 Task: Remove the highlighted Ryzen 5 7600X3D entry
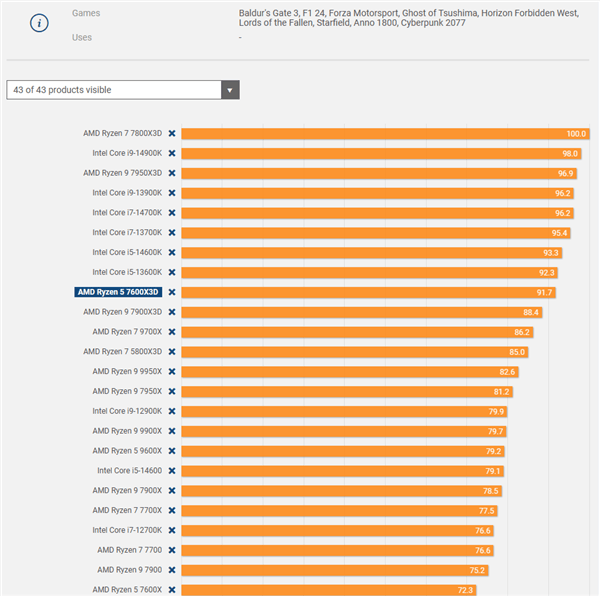[172, 292]
